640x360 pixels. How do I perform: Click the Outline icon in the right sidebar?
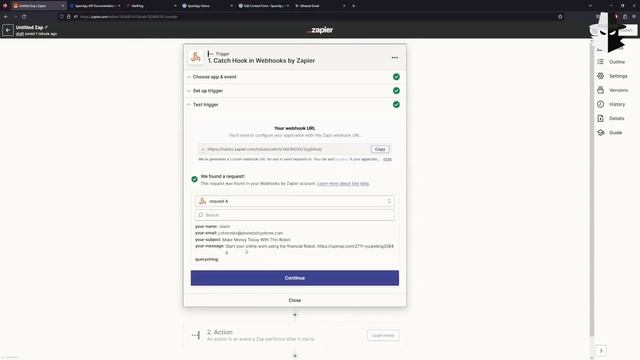pyautogui.click(x=600, y=62)
